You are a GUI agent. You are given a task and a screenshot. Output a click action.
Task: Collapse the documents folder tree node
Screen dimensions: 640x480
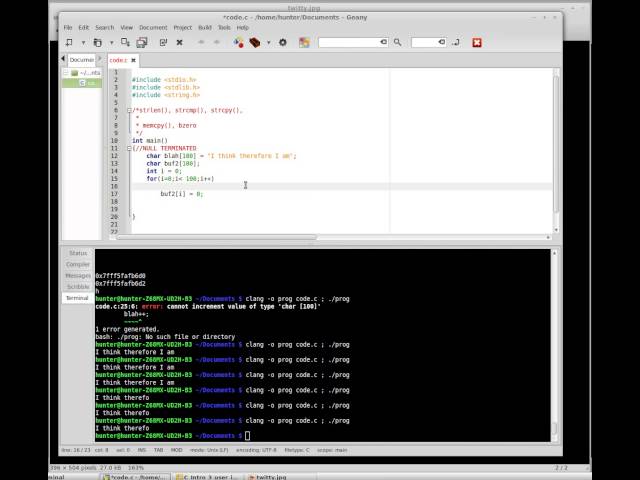click(66, 73)
